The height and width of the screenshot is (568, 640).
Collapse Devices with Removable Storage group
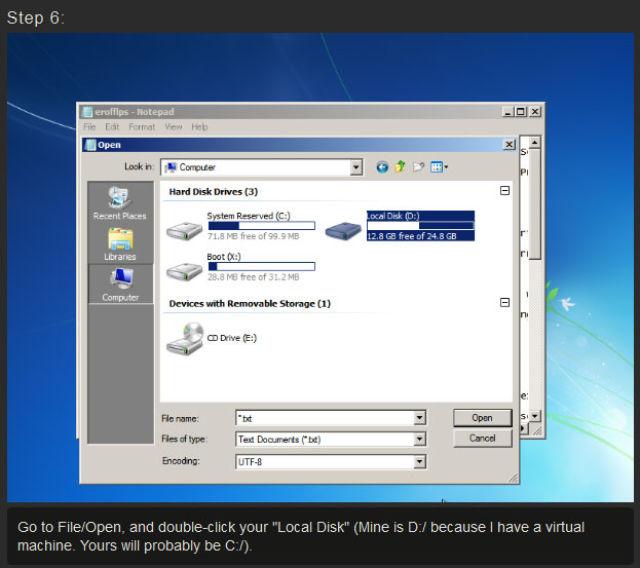coord(504,302)
